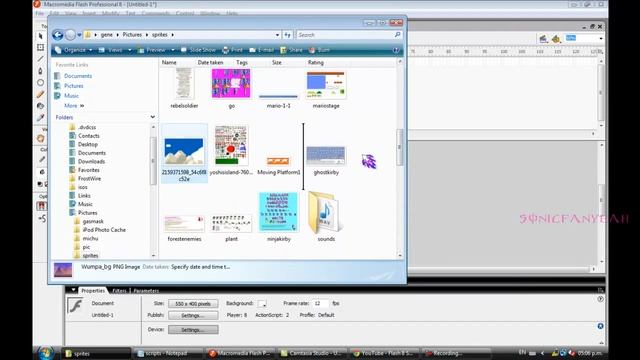This screenshot has height=360, width=640.
Task: Click into the Explorer Search field
Action: 349,35
